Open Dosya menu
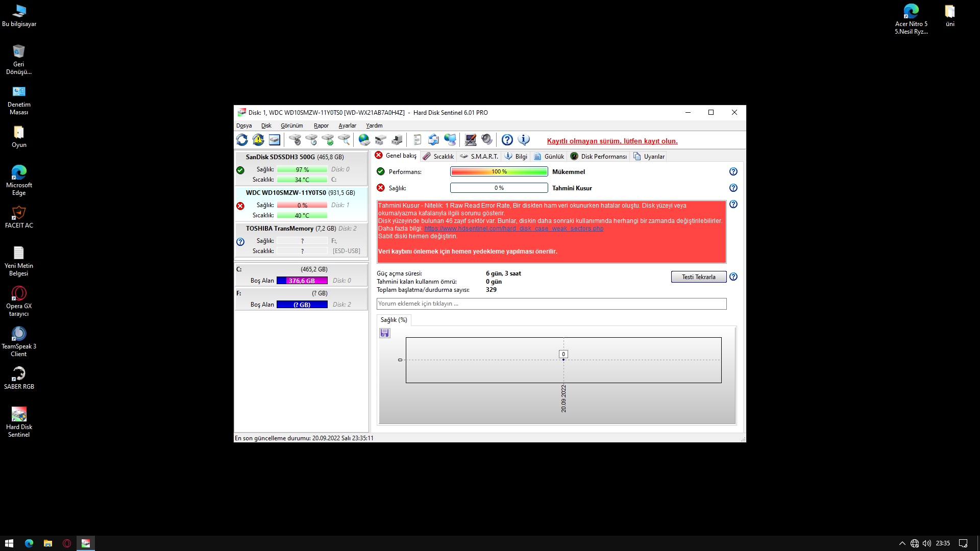 pos(244,126)
